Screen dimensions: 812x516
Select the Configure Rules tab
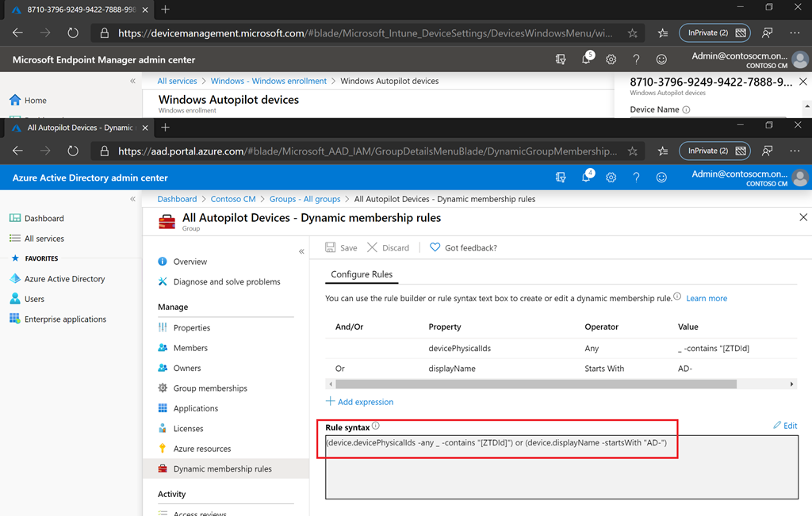click(x=362, y=274)
